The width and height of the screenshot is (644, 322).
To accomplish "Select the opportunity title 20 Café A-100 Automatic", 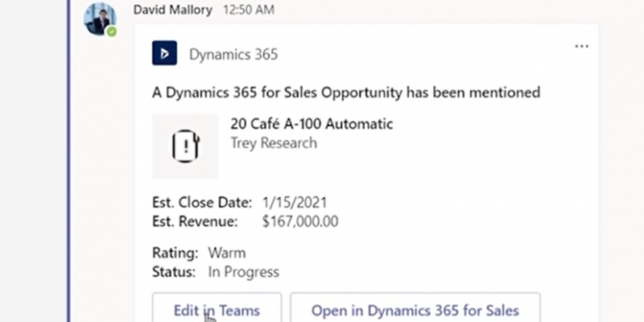I will [312, 124].
